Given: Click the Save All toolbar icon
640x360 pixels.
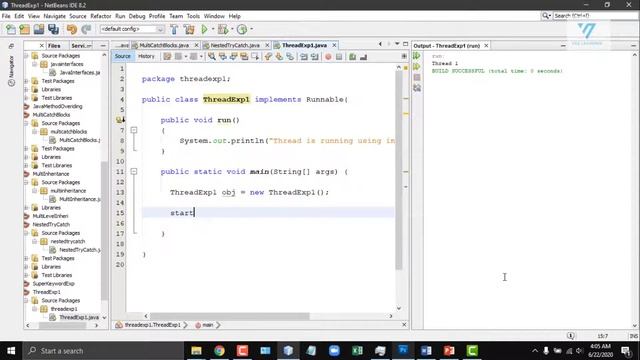Looking at the screenshot, I should click(53, 29).
